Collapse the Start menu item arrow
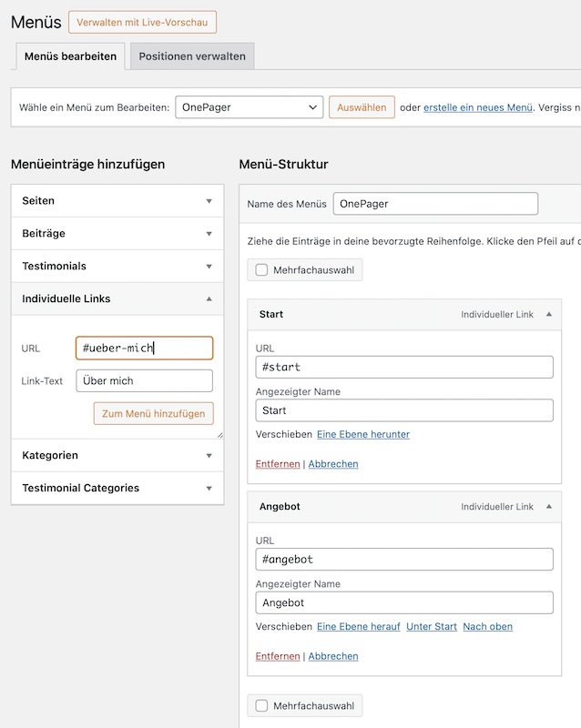581x728 pixels. 549,314
